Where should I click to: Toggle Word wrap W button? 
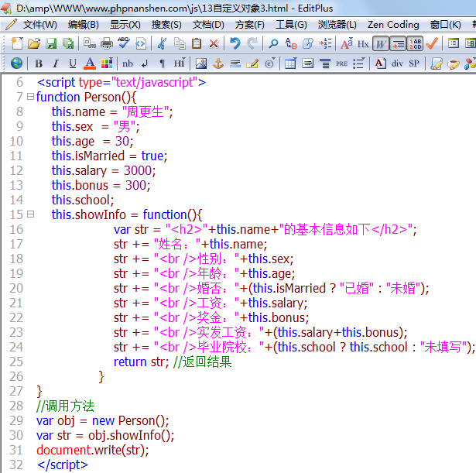[x=380, y=44]
